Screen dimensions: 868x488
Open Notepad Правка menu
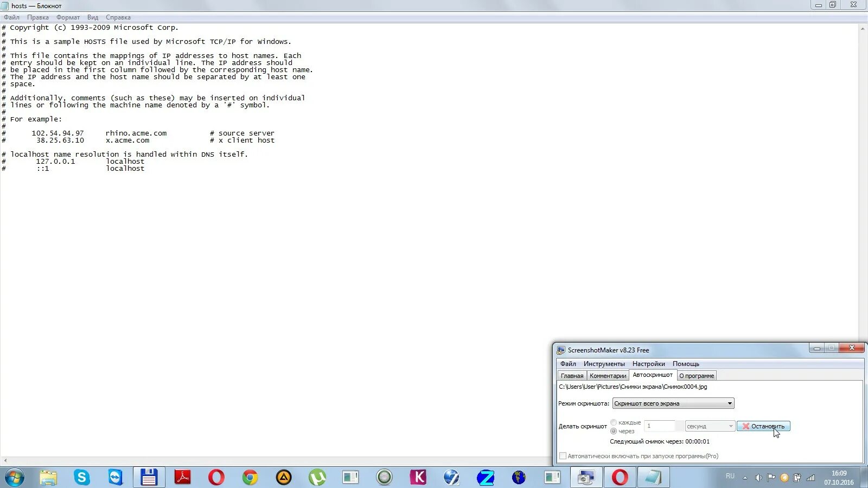(38, 17)
